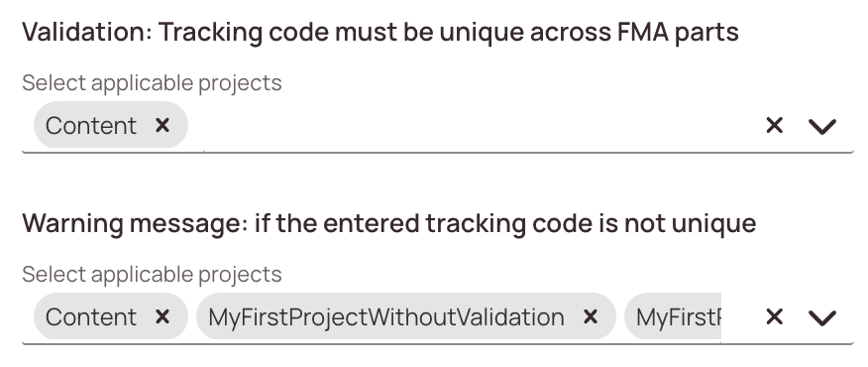Select the Content chip label under the Validation rule
This screenshot has height=367, width=868.
point(91,126)
